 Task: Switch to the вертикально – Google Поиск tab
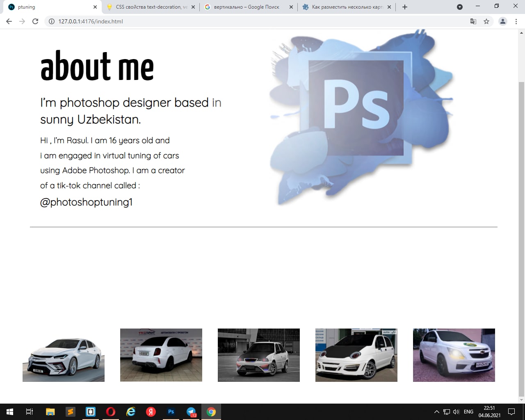coord(248,7)
